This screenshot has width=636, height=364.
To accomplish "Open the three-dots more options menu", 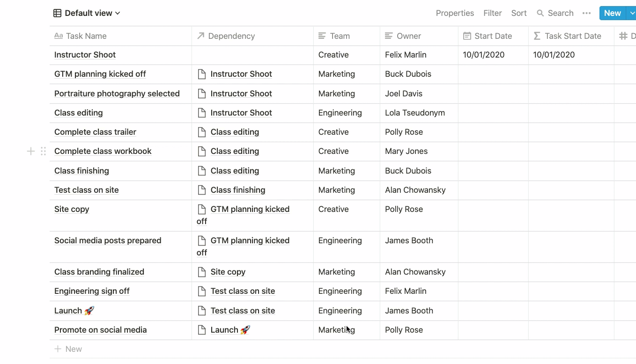I will point(586,13).
